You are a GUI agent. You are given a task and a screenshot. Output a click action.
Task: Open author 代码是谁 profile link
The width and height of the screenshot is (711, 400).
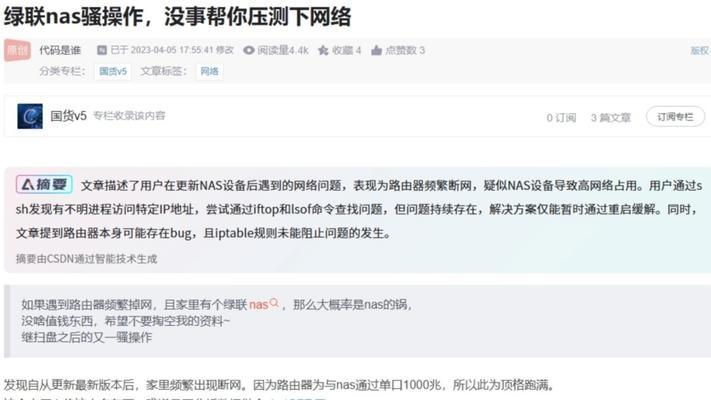click(x=60, y=50)
